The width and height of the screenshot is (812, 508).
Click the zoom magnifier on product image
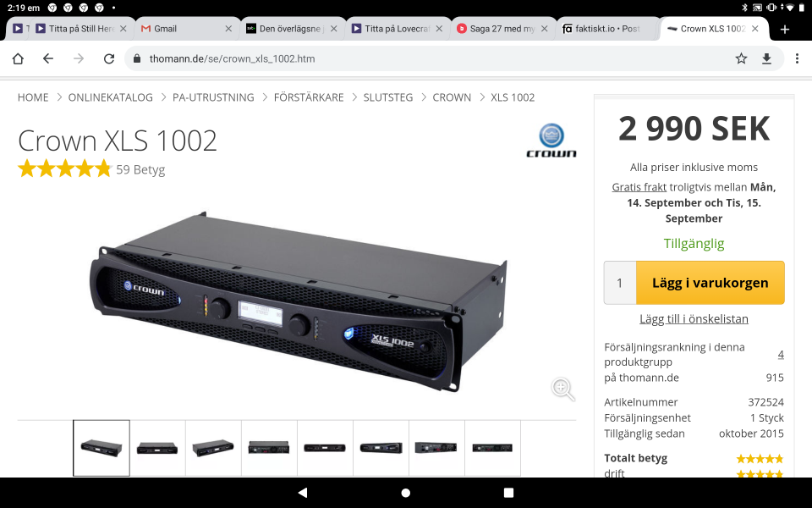coord(562,389)
